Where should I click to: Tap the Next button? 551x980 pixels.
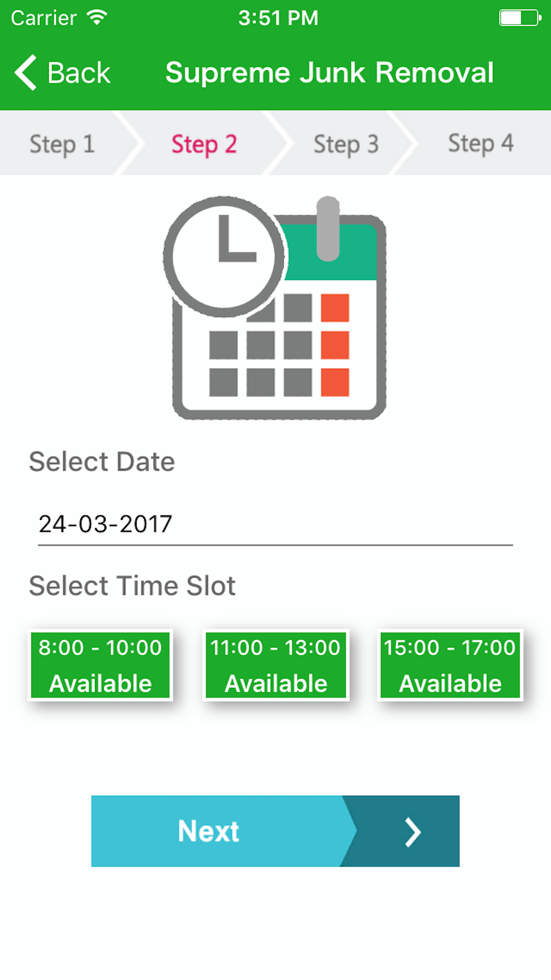[275, 831]
